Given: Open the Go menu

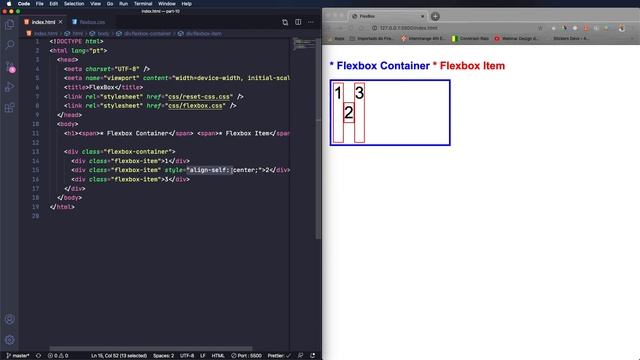Looking at the screenshot, I should (x=110, y=4).
